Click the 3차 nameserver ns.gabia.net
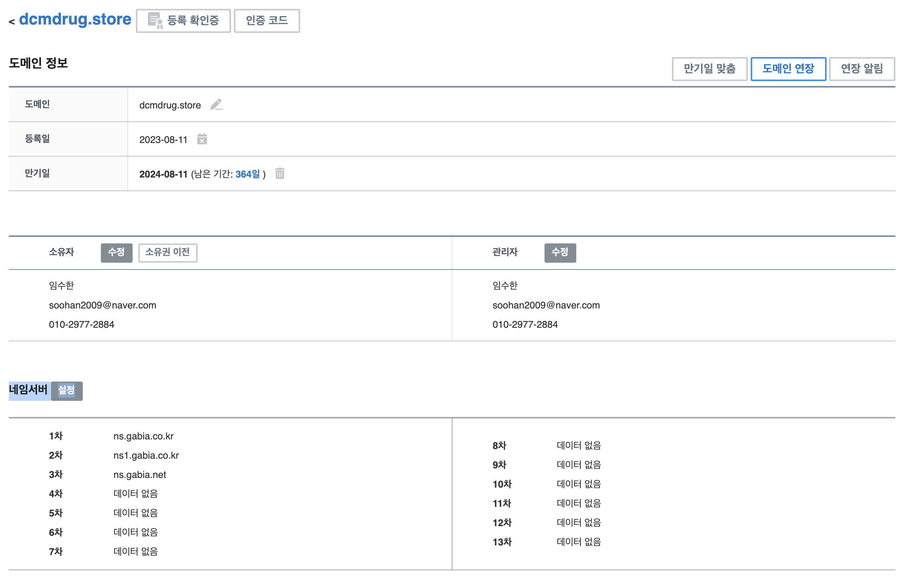This screenshot has width=905, height=588. [x=139, y=475]
